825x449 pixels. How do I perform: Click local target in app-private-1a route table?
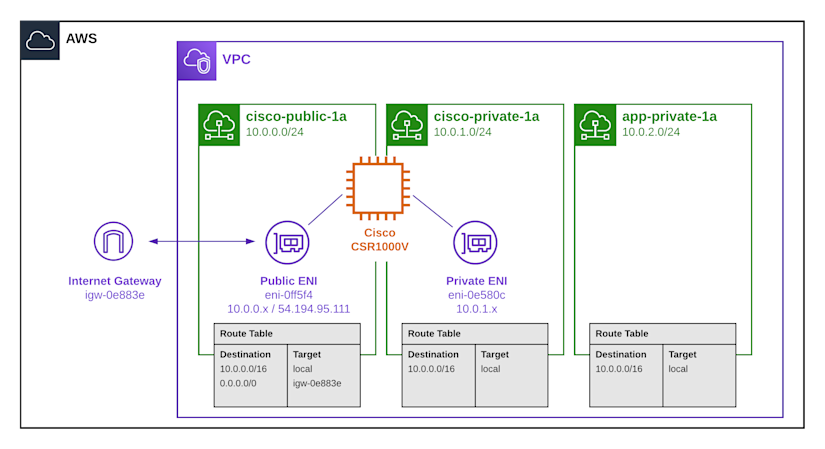(678, 369)
